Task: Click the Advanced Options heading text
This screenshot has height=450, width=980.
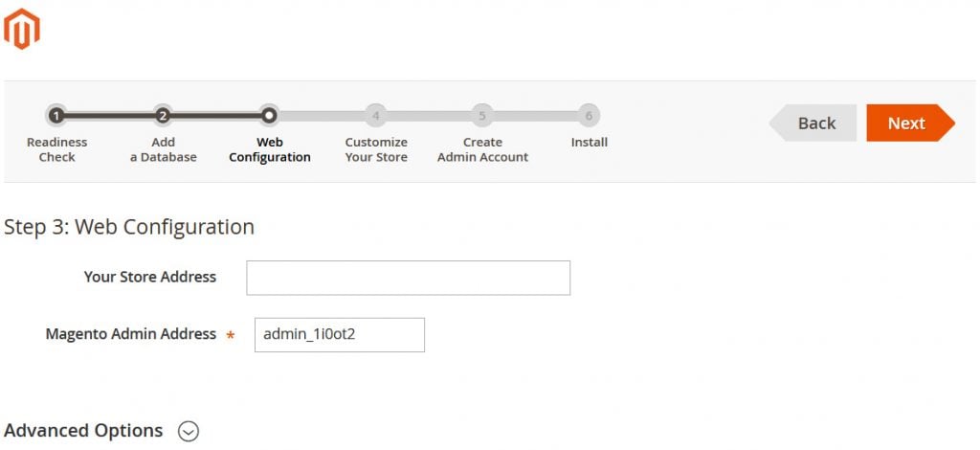Action: (84, 431)
